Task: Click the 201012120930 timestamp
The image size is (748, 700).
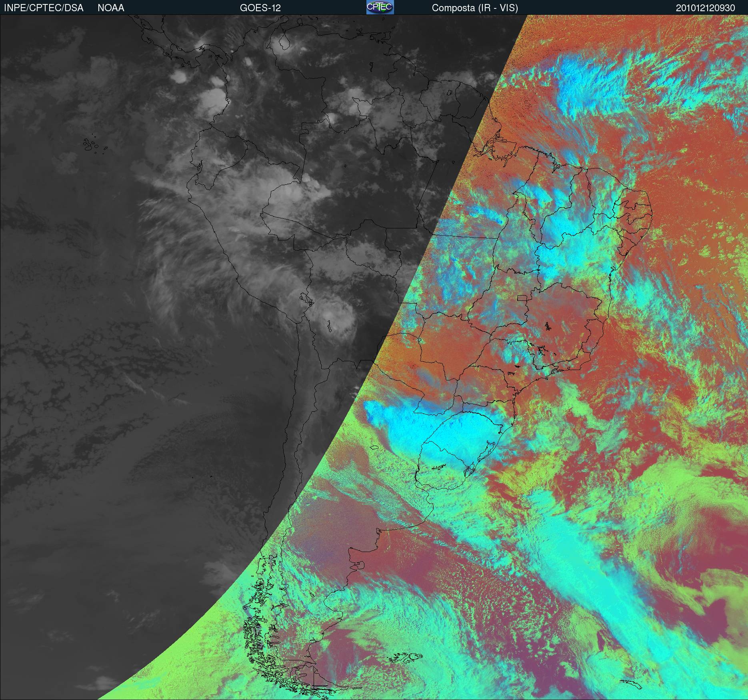Action: [x=706, y=8]
